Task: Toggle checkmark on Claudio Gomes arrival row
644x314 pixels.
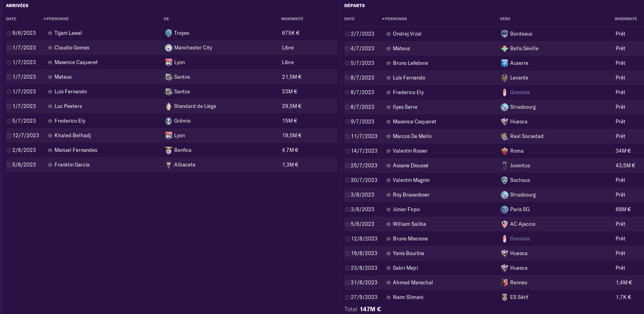Action: click(x=9, y=48)
